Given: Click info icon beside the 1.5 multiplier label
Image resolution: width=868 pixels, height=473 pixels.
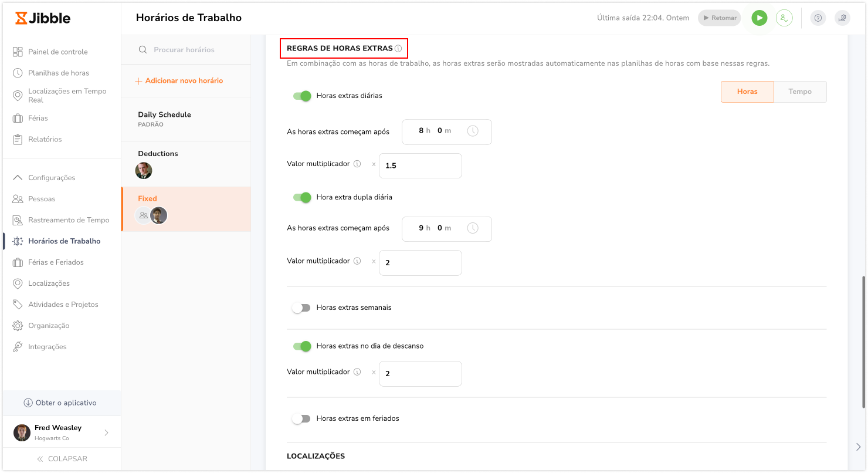Looking at the screenshot, I should (357, 164).
